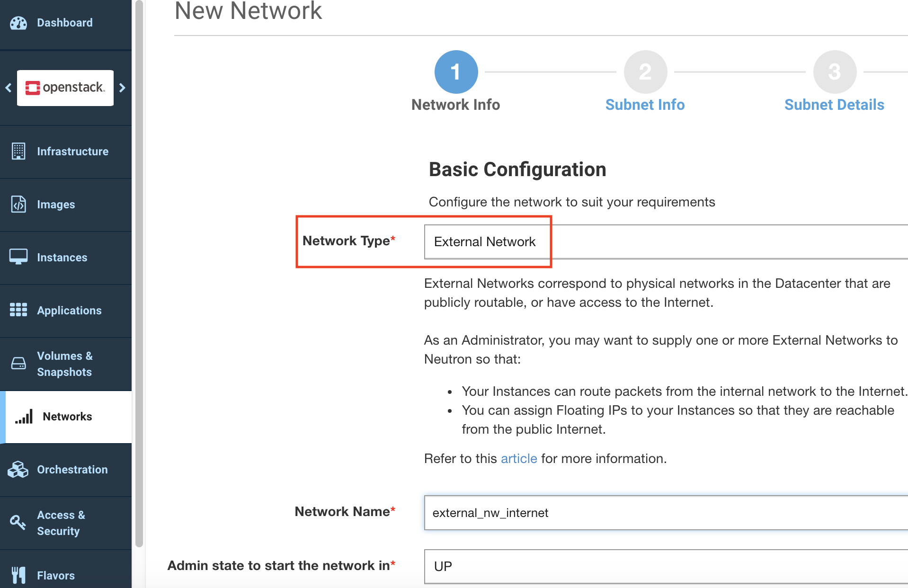Screen dimensions: 908x588
Task: Click the Orchestration cubes icon
Action: click(x=18, y=469)
